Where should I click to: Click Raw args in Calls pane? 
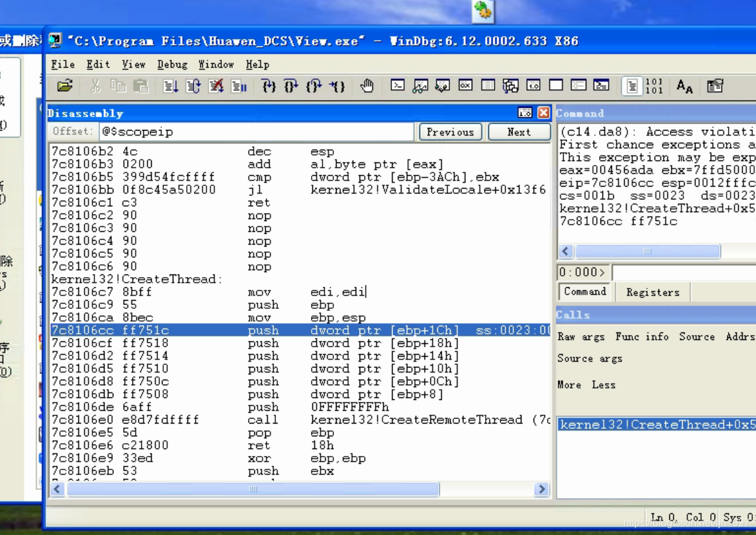point(581,336)
